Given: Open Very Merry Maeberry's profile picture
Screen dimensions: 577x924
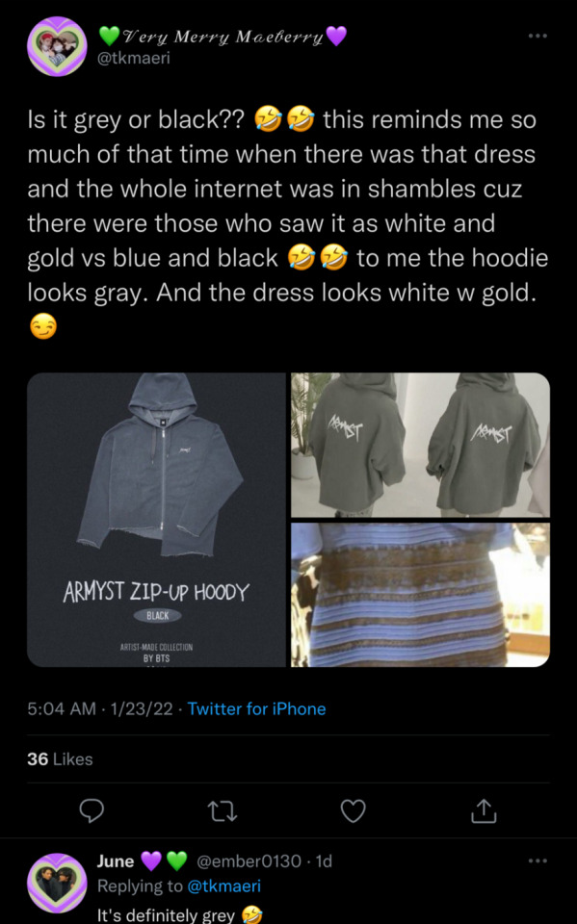Looking at the screenshot, I should (x=57, y=46).
